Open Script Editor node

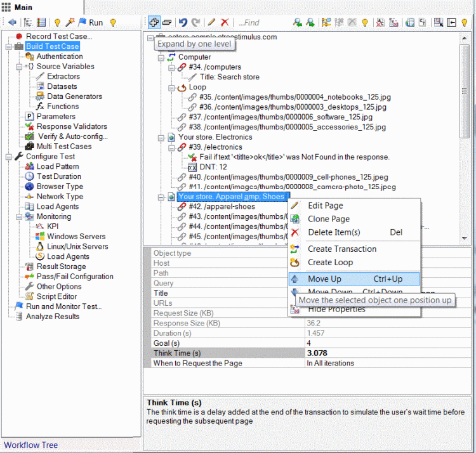pos(56,296)
